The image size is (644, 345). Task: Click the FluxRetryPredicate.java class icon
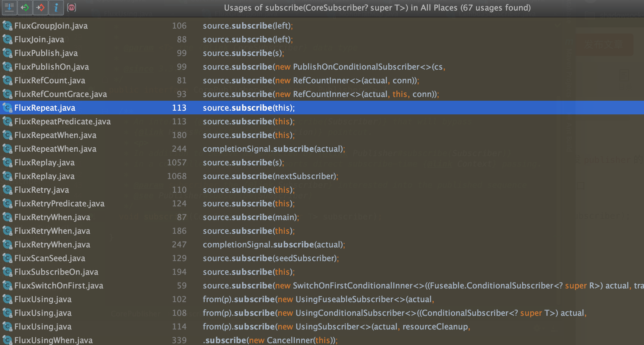[7, 204]
